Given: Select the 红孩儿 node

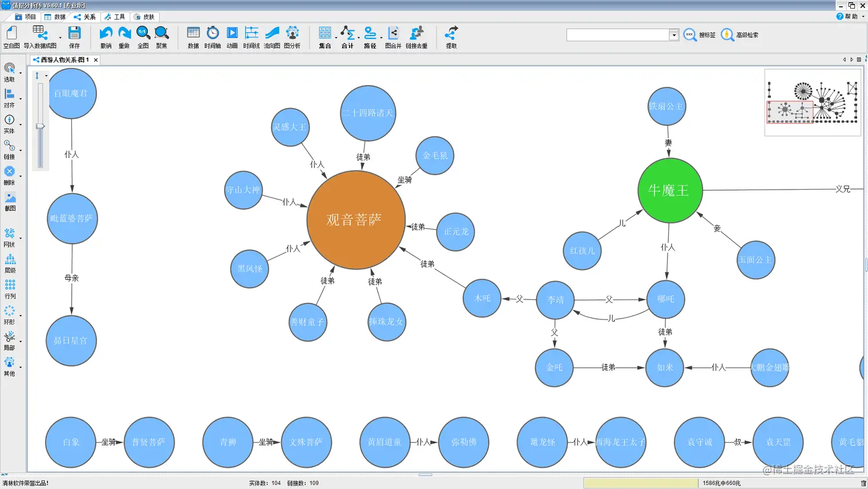Looking at the screenshot, I should [582, 251].
